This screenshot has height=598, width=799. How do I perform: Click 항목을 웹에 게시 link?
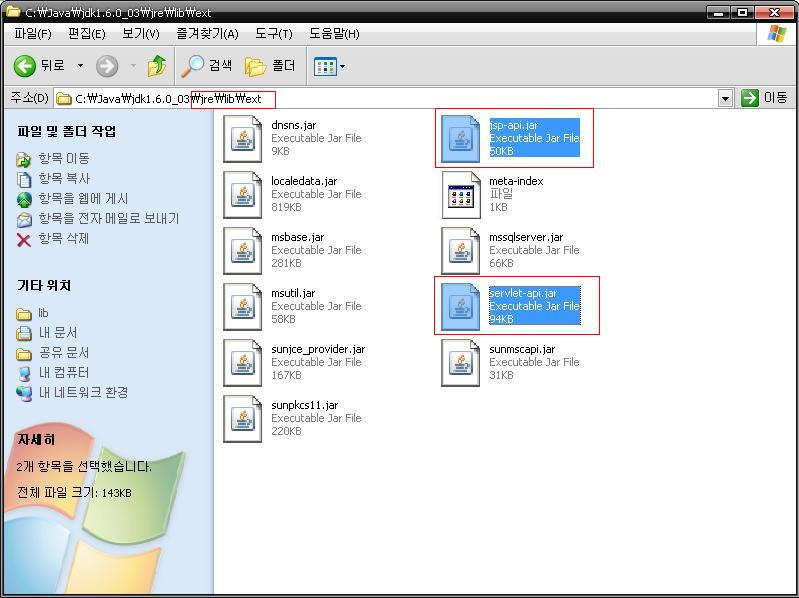[x=84, y=198]
